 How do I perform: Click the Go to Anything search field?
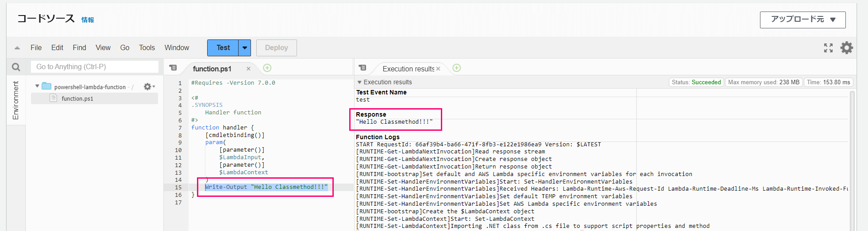pyautogui.click(x=94, y=67)
